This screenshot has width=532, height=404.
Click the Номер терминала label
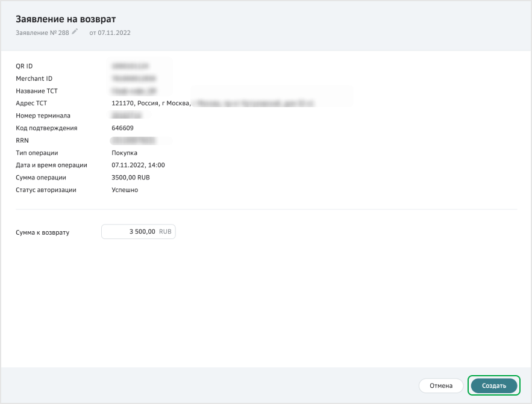click(43, 116)
